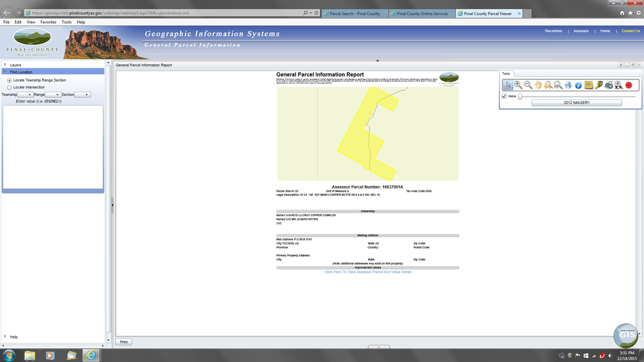Screen dimensions: 644x362
Task: Open the Township dropdown
Action: (26, 95)
